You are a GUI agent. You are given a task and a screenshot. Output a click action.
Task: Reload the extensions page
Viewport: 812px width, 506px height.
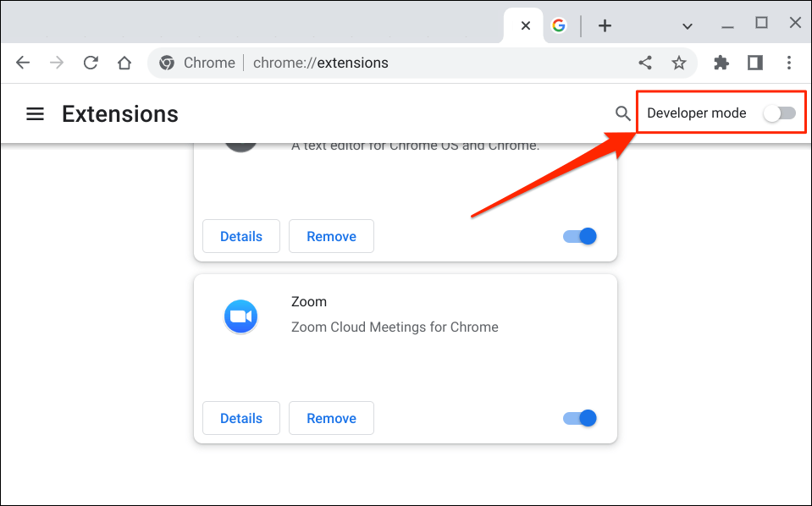pyautogui.click(x=91, y=63)
